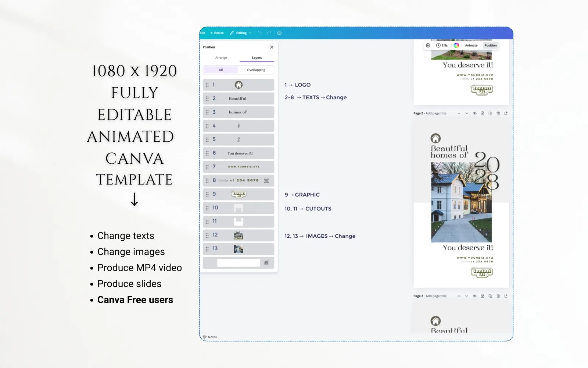Open the 2.5s page duration setting
This screenshot has height=368, width=588.
coord(442,45)
